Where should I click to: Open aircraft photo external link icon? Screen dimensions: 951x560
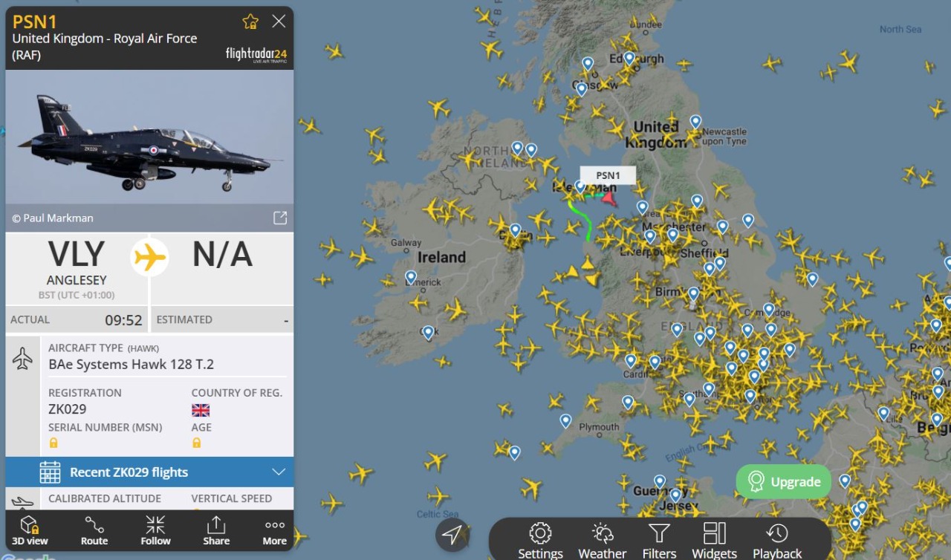(280, 218)
